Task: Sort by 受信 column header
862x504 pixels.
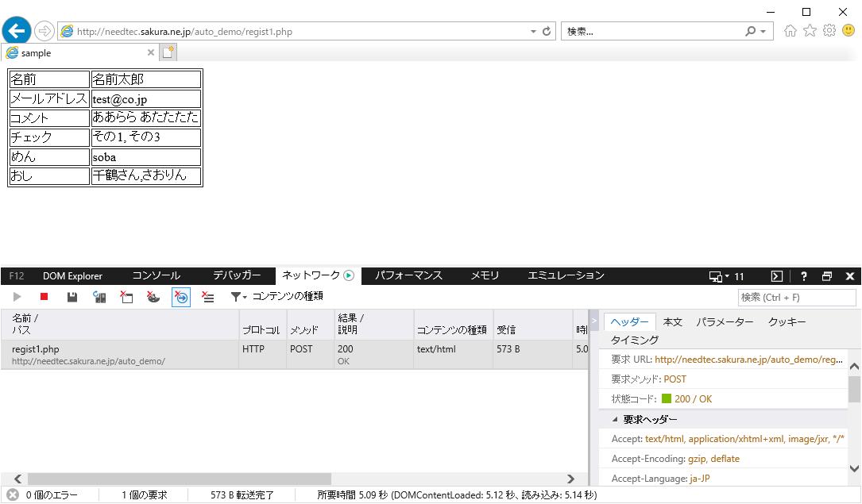Action: 533,325
